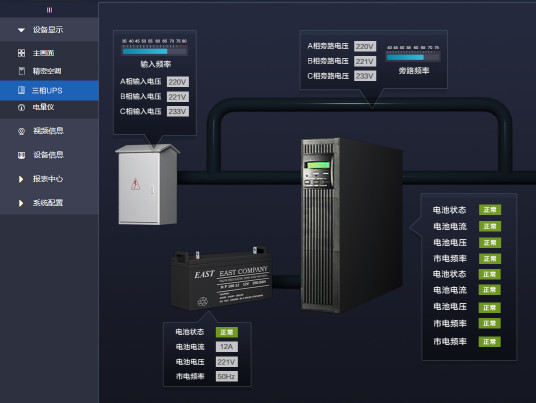Click the 旁路频率 frequency gauge bar

pos(413,57)
